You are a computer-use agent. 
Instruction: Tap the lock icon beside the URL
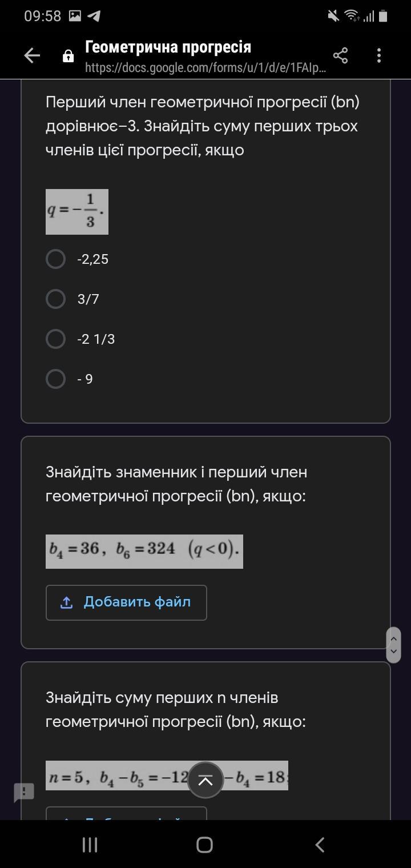[68, 56]
